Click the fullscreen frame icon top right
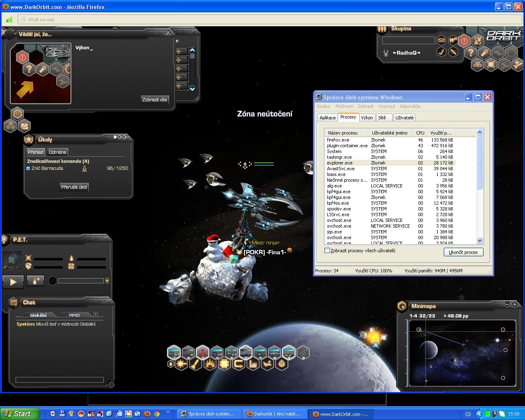This screenshot has height=420, width=525. 491,64
